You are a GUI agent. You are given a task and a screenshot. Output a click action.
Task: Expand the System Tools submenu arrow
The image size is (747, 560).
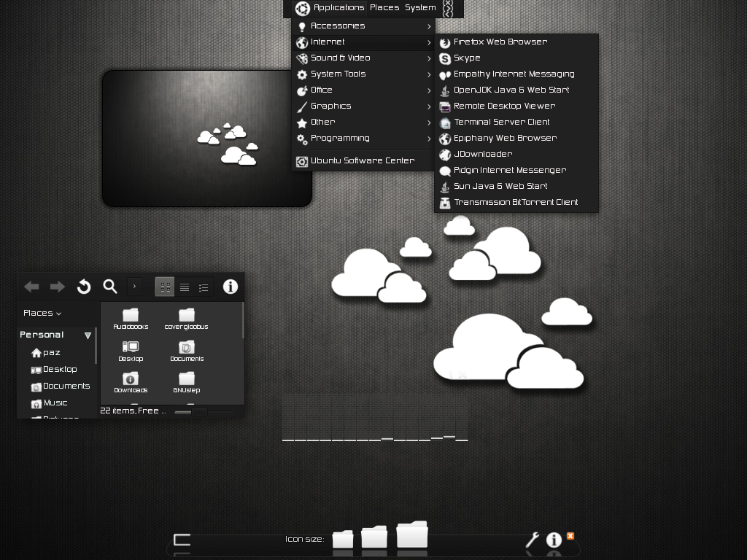click(x=429, y=75)
